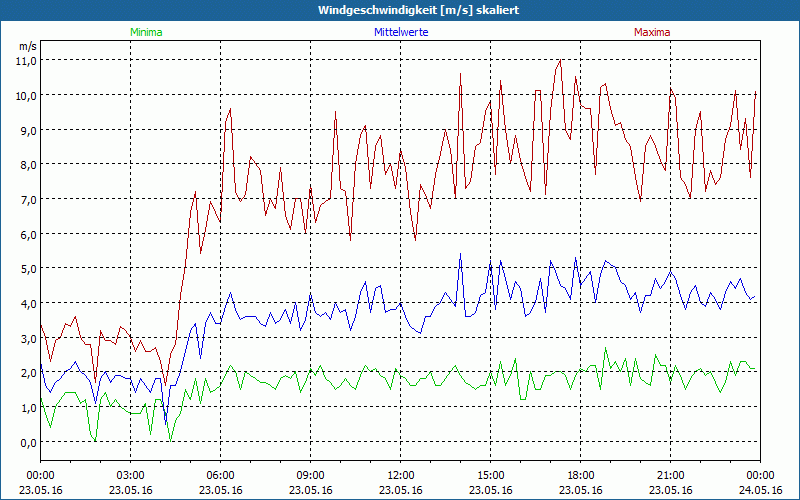The width and height of the screenshot is (800, 500).
Task: Click the 7,0 y-axis value
Action: [29, 199]
